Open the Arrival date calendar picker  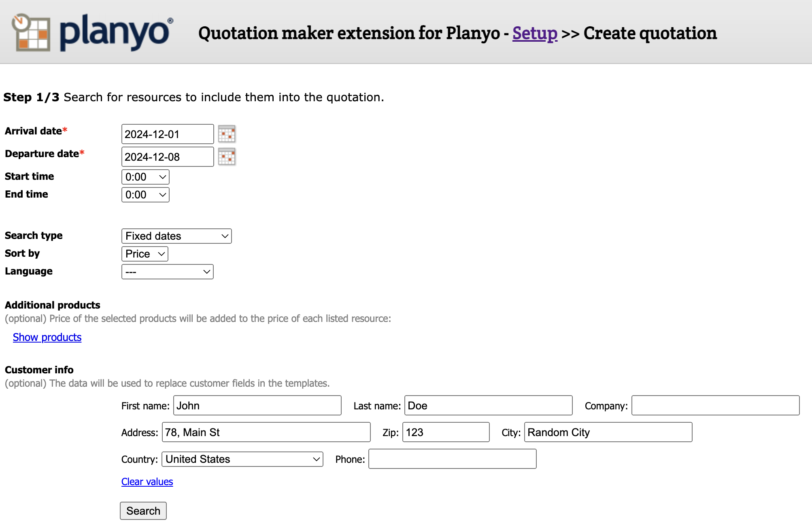click(x=227, y=134)
